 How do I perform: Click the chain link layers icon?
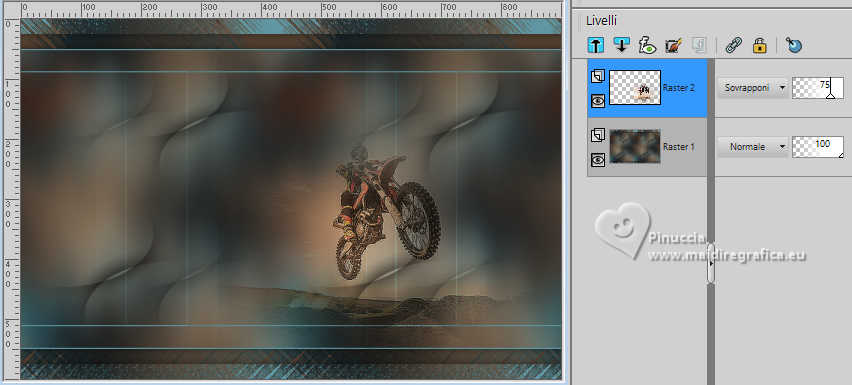tap(734, 46)
